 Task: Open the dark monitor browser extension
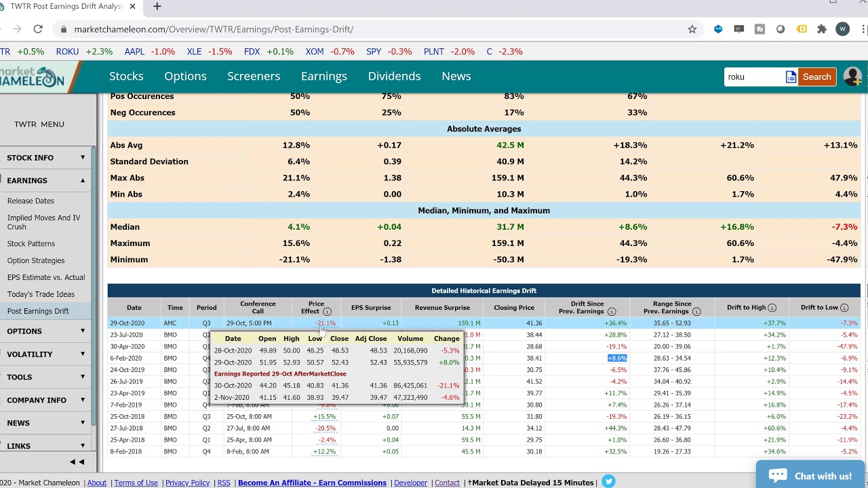pyautogui.click(x=739, y=29)
